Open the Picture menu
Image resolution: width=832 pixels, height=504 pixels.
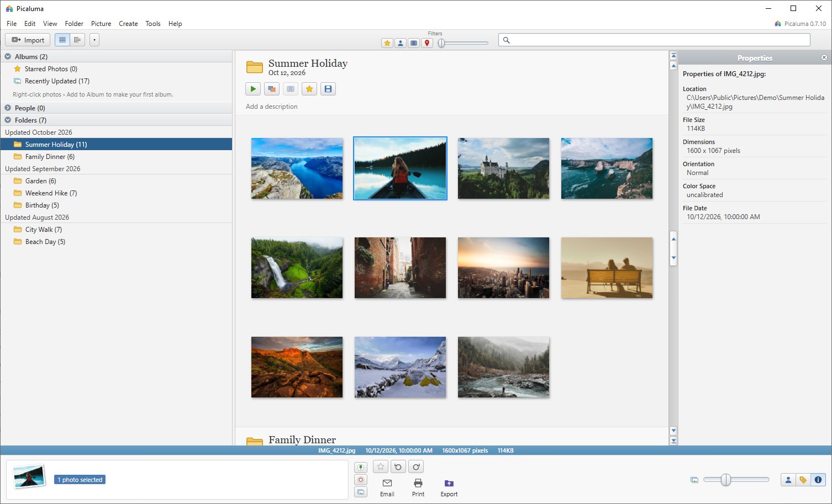pos(101,24)
